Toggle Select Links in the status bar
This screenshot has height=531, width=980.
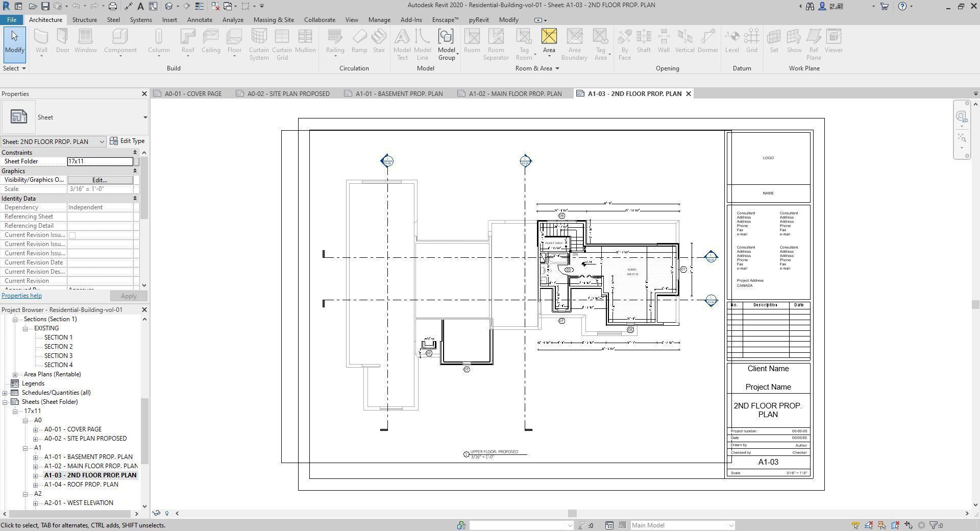855,525
